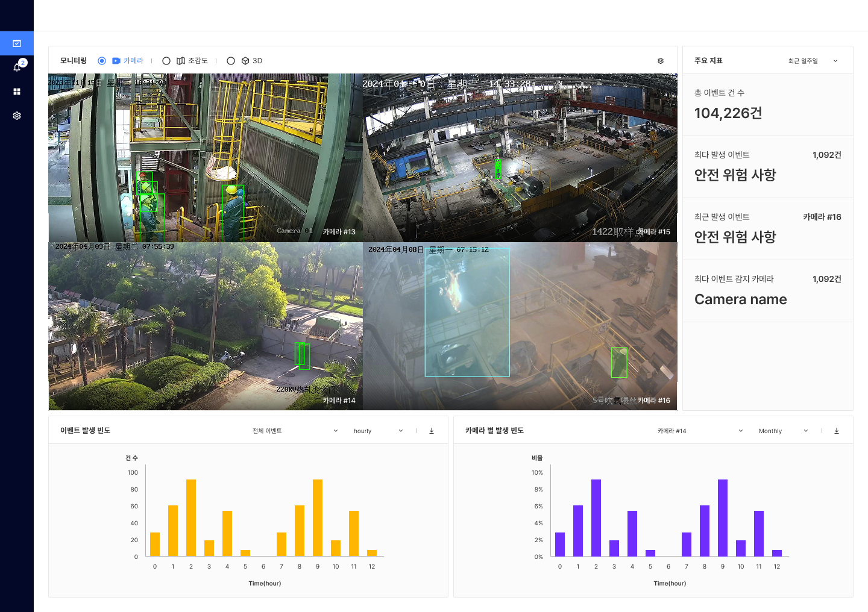Viewport: 868px width, 612px height.
Task: Open the 카메라 #14 selection dropdown
Action: pyautogui.click(x=700, y=431)
